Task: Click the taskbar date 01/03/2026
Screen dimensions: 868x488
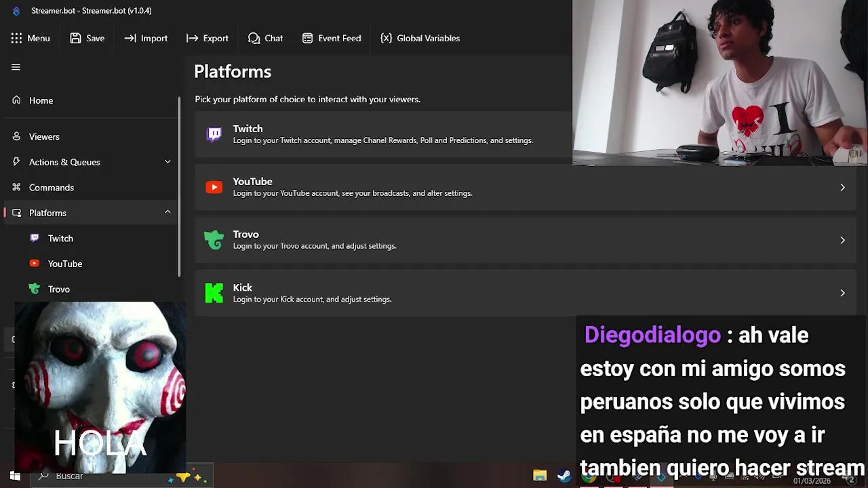Action: tap(812, 481)
